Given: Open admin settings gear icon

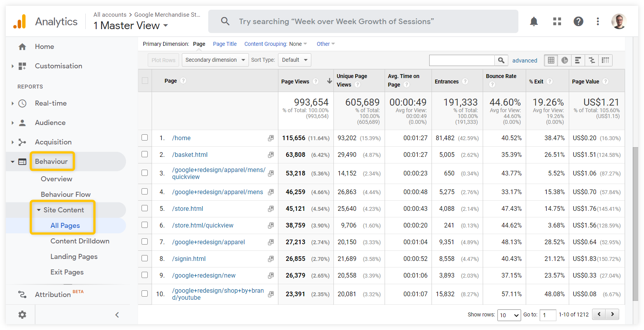Looking at the screenshot, I should (x=22, y=314).
